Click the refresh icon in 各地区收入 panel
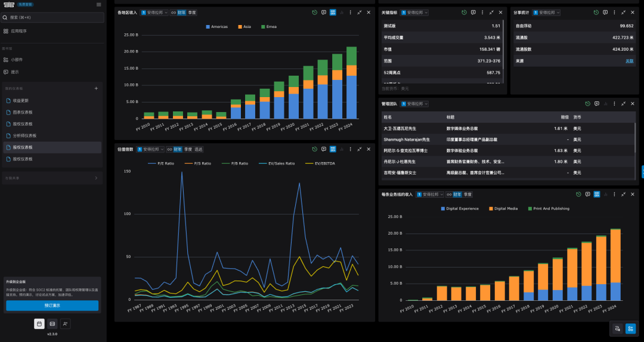 pyautogui.click(x=314, y=12)
